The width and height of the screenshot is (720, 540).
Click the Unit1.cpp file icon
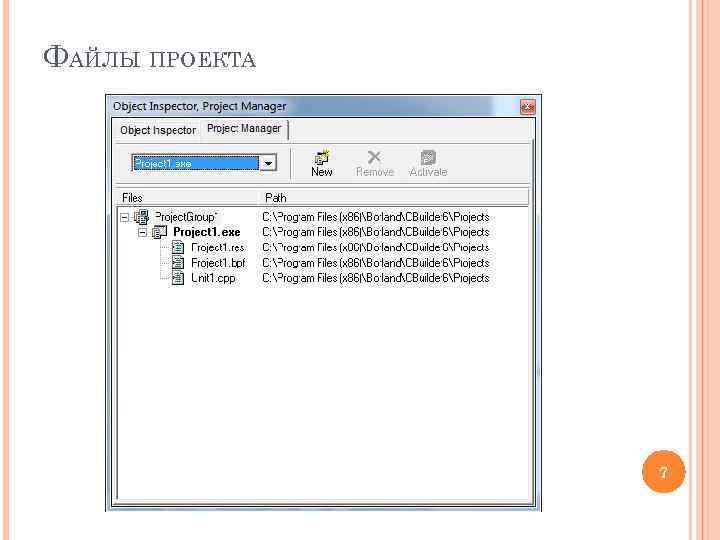178,278
